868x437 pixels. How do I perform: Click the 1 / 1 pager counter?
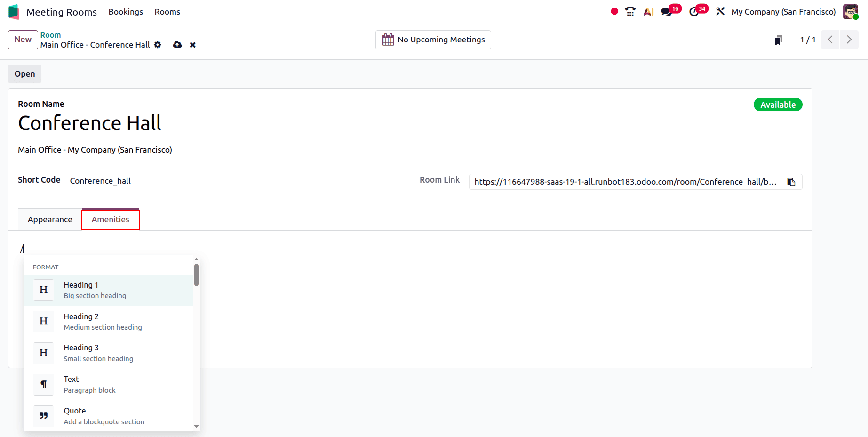(808, 40)
